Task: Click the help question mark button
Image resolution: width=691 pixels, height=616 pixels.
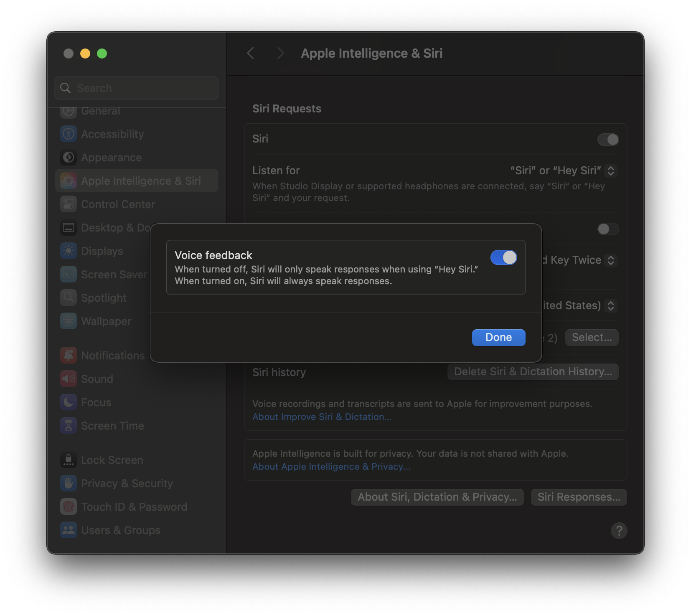Action: [619, 531]
